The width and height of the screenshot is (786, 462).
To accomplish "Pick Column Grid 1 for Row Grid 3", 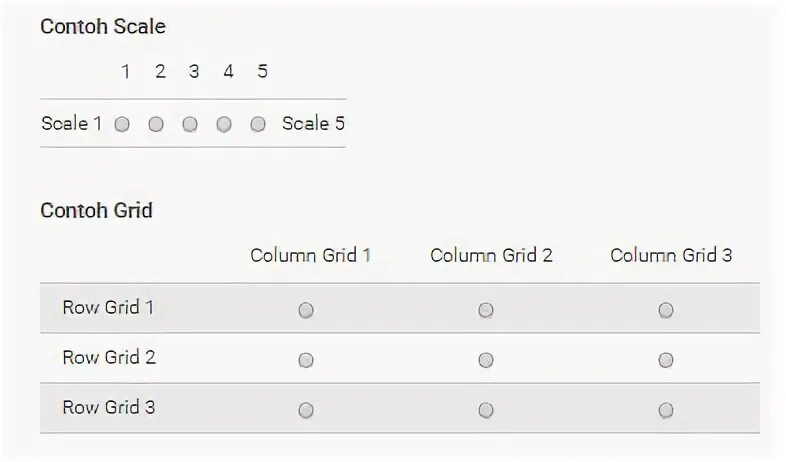I will [306, 410].
